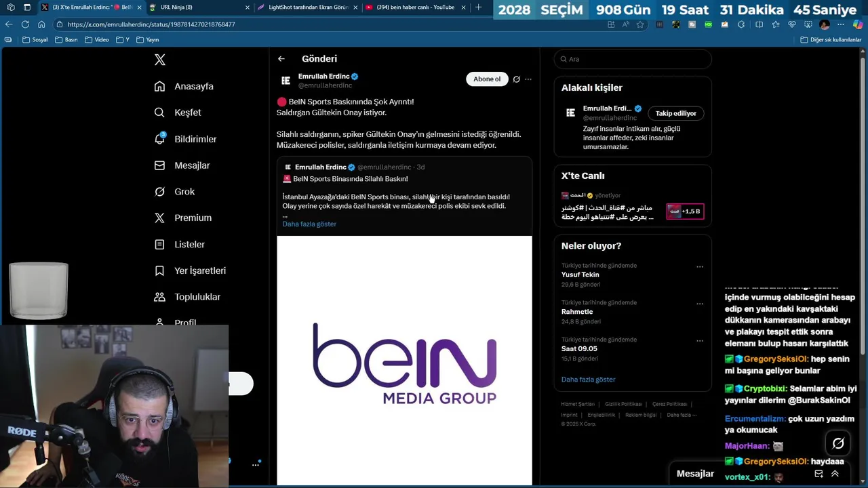Open Mesajlar in the left sidebar
868x488 pixels.
tap(182, 165)
